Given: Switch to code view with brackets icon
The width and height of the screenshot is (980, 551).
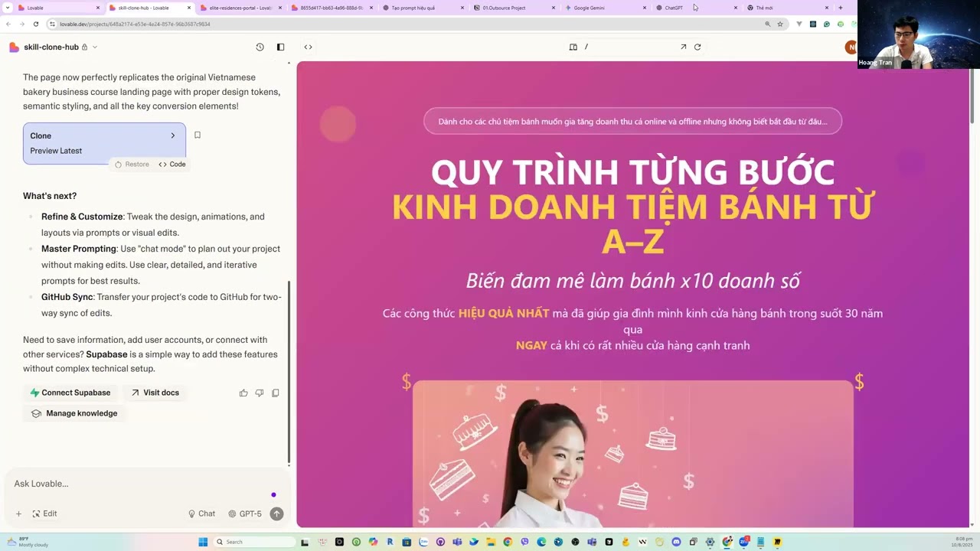Looking at the screenshot, I should click(x=308, y=47).
